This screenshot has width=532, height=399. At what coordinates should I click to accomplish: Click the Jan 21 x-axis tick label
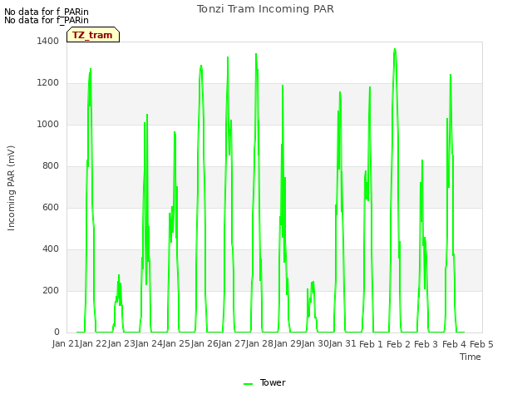tap(64, 344)
